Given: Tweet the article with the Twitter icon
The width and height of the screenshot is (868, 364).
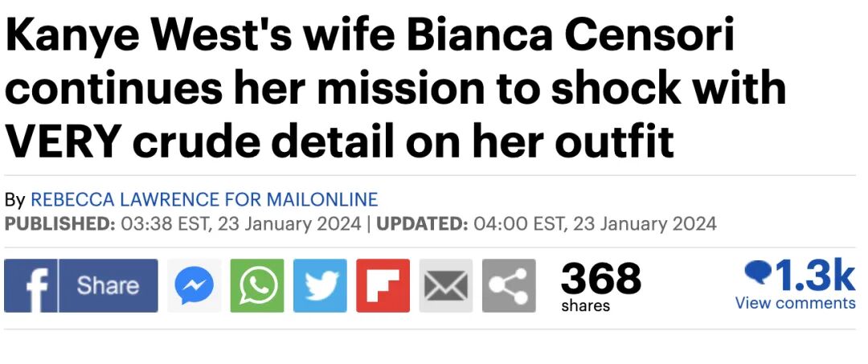Looking at the screenshot, I should (320, 286).
